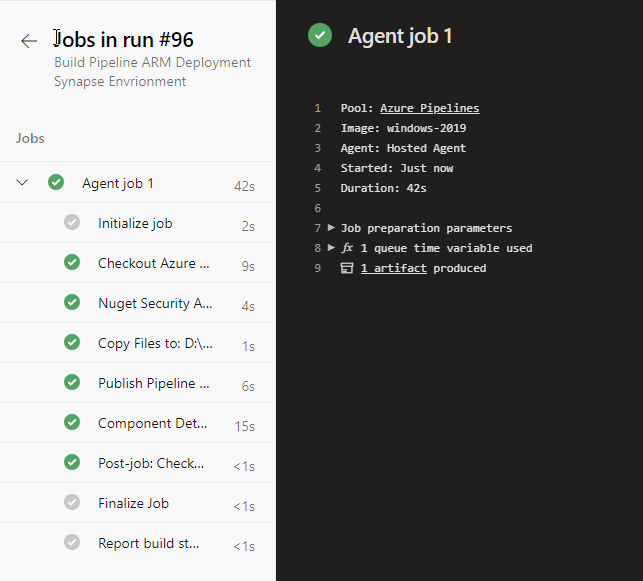
Task: Click the artifact box icon in the log
Action: click(347, 268)
